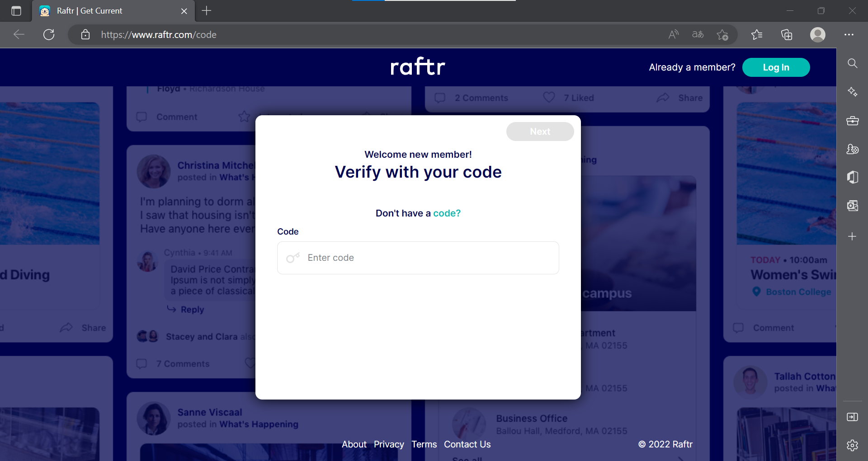Focus the Enter code input field

(418, 258)
